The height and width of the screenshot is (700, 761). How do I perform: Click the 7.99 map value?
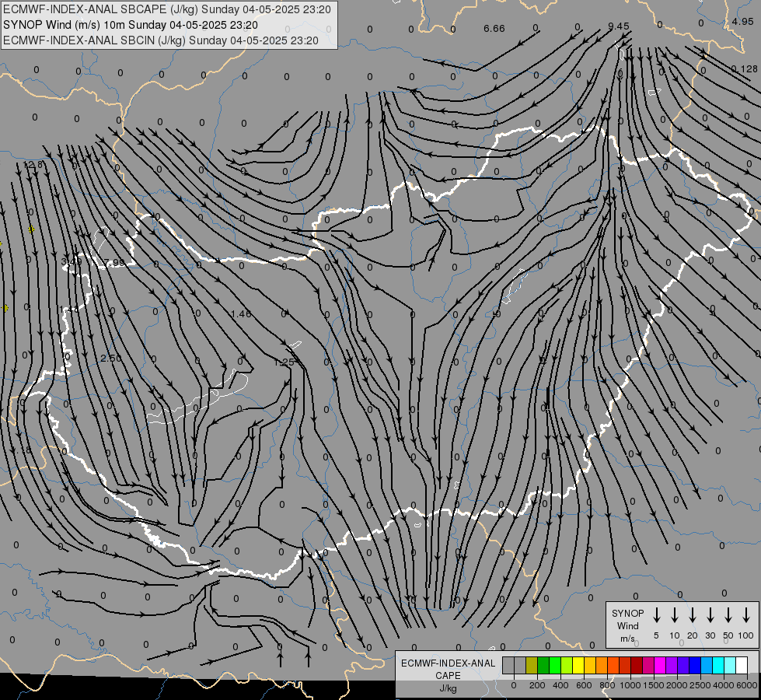114,263
